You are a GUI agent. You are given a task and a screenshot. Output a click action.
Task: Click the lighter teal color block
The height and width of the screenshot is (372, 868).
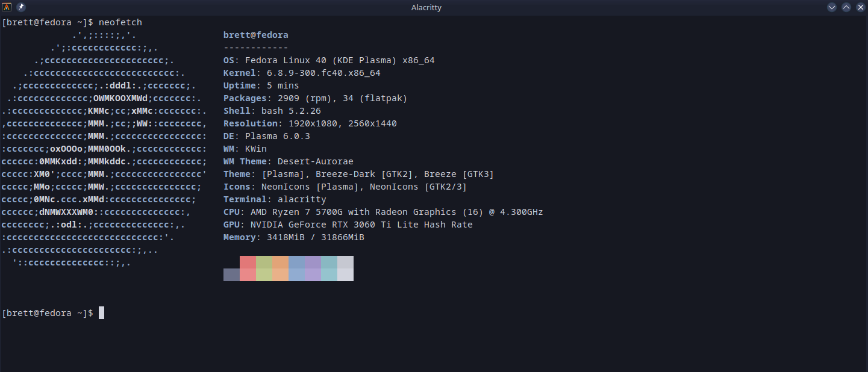coord(329,274)
